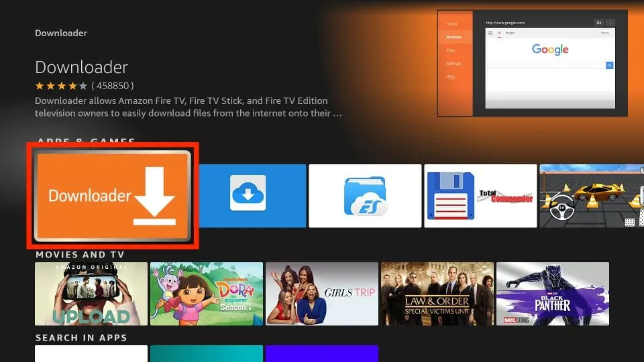Image resolution: width=644 pixels, height=362 pixels.
Task: Open the Girls Trip movie thumbnail
Action: [x=322, y=294]
